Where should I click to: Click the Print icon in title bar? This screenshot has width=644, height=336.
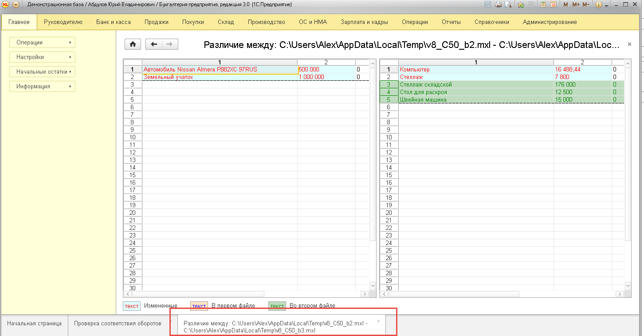[498, 4]
